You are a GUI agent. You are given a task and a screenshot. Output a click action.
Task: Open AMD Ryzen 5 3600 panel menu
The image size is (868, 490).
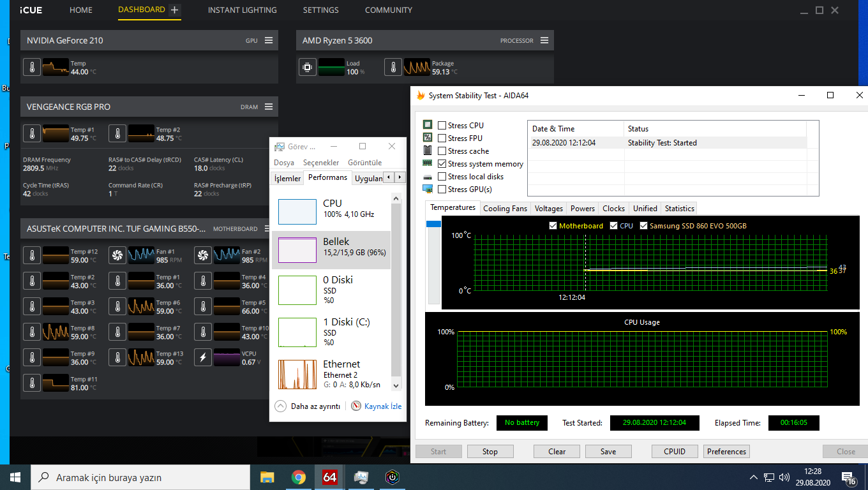pyautogui.click(x=544, y=40)
